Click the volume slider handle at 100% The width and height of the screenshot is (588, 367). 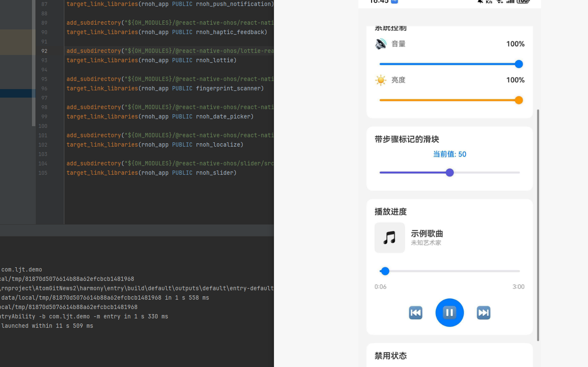tap(519, 64)
